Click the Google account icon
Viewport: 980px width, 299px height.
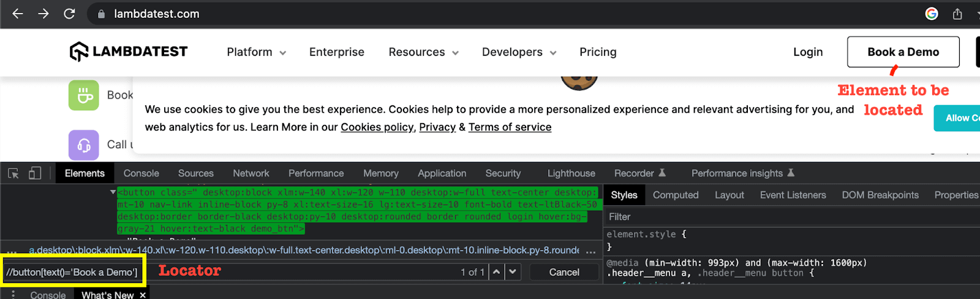931,13
